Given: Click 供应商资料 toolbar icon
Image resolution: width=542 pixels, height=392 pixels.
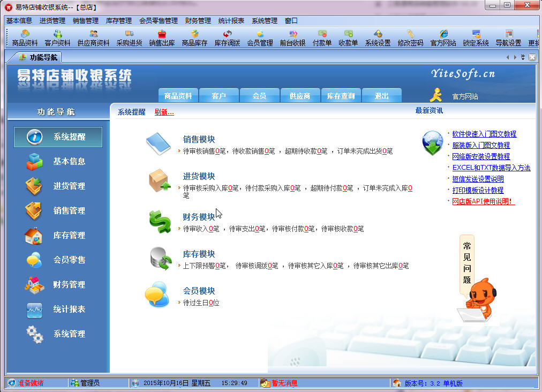Looking at the screenshot, I should tap(93, 38).
